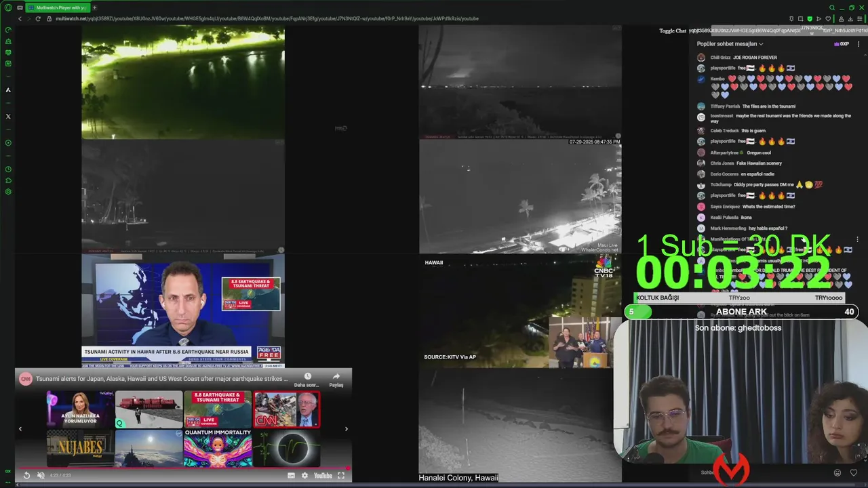Open emoji picker in chat box
The height and width of the screenshot is (488, 868).
pos(837,472)
